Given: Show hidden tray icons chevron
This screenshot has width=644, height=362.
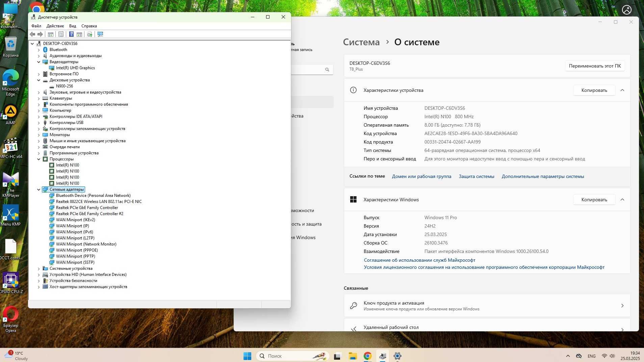Looking at the screenshot, I should pos(568,356).
